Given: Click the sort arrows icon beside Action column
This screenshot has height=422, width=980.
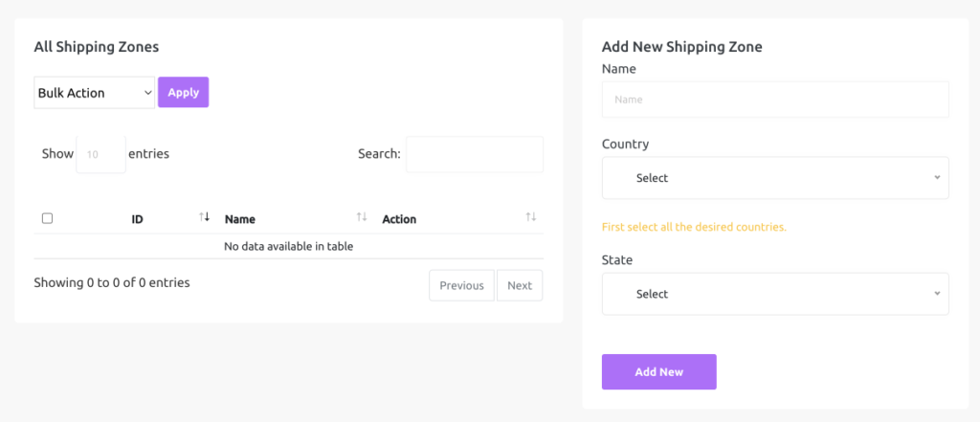Looking at the screenshot, I should click(x=530, y=217).
